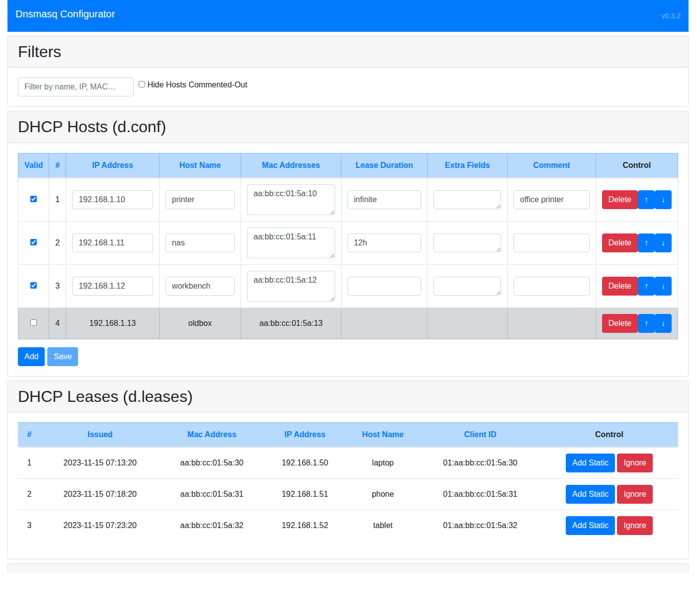Edit the host name field 'workbench'
The height and width of the screenshot is (616, 696).
point(200,286)
